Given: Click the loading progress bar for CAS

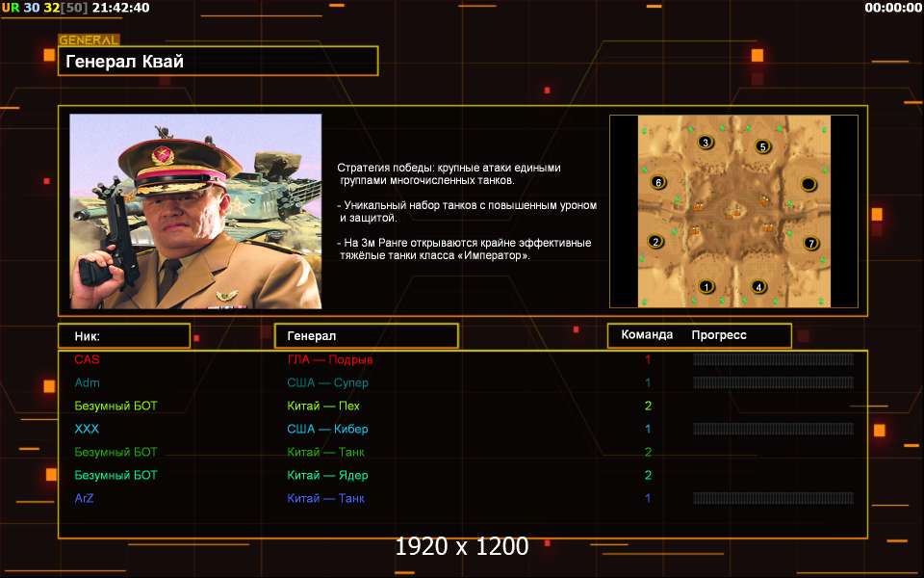Looking at the screenshot, I should [773, 359].
